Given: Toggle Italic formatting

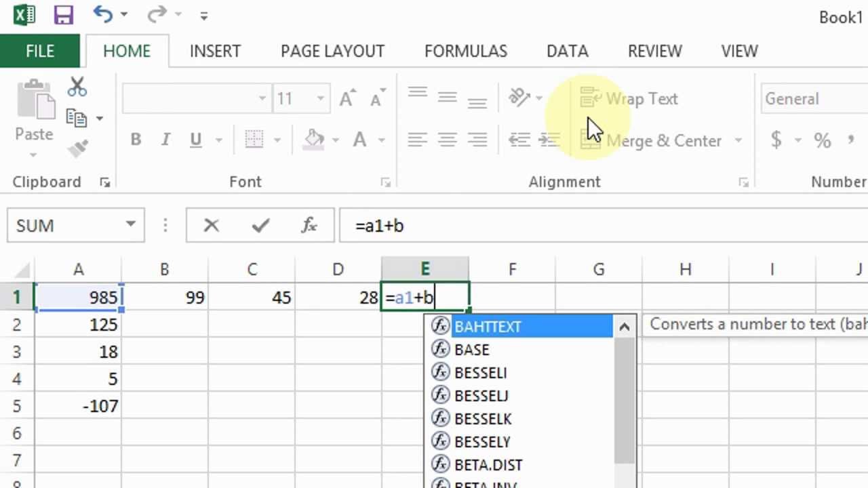Looking at the screenshot, I should coord(165,140).
